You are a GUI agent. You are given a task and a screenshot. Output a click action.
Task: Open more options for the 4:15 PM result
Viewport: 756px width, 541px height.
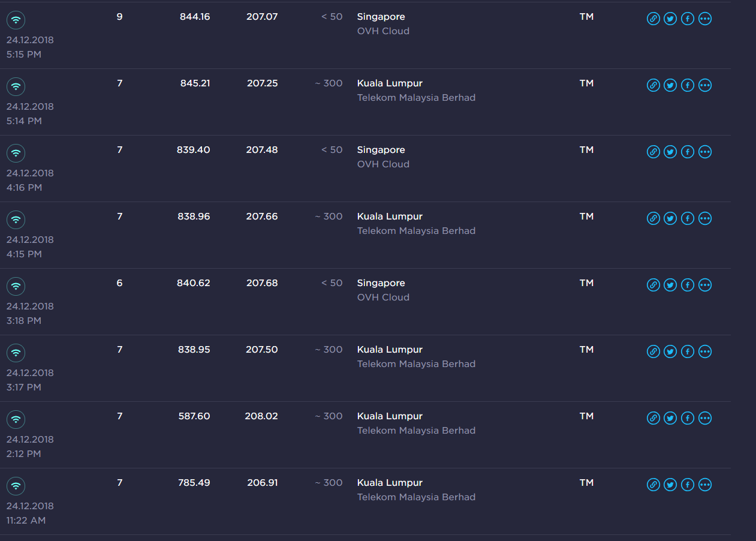pyautogui.click(x=705, y=219)
